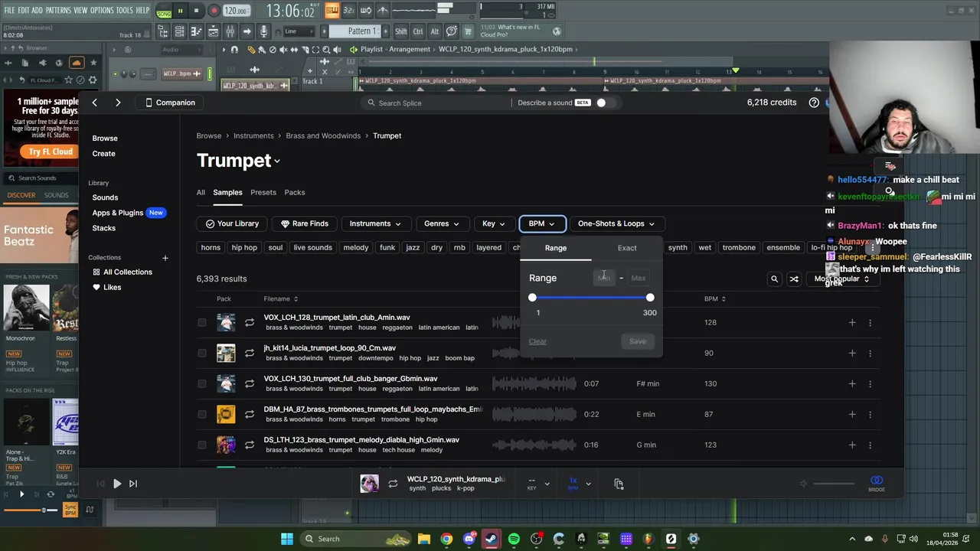This screenshot has width=980, height=551.
Task: Open Stacks in Library sidebar
Action: [103, 228]
